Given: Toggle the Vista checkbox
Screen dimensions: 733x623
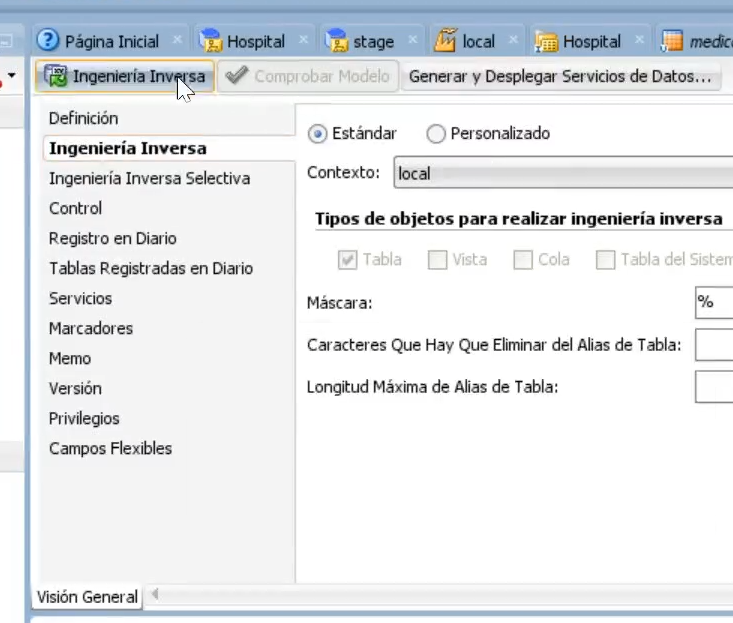Looking at the screenshot, I should click(438, 260).
